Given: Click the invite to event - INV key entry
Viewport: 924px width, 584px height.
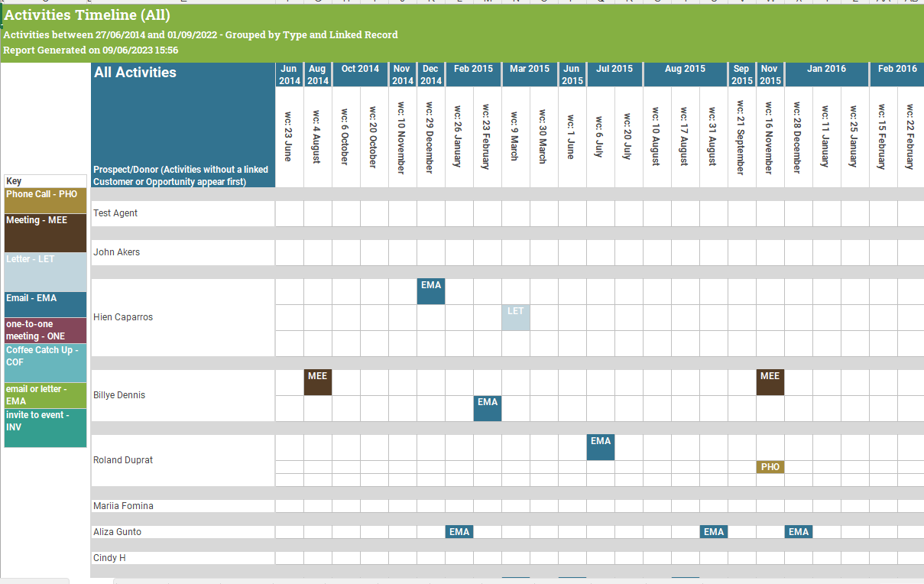Looking at the screenshot, I should click(x=45, y=428).
